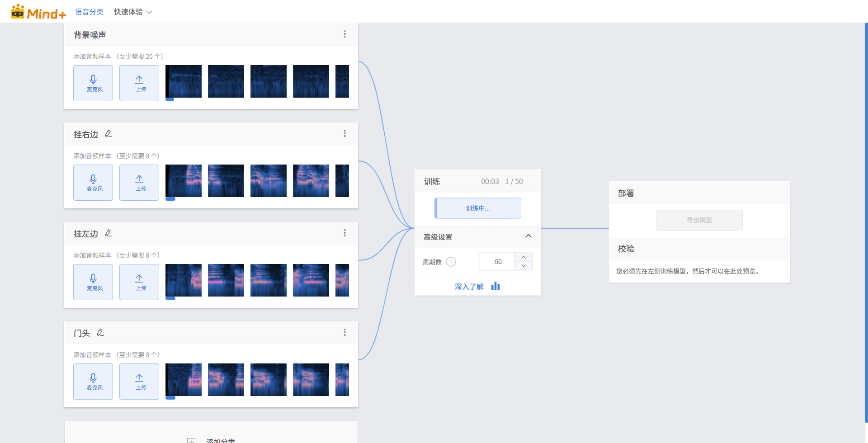
Task: Click the 导出模型 button
Action: tap(699, 220)
